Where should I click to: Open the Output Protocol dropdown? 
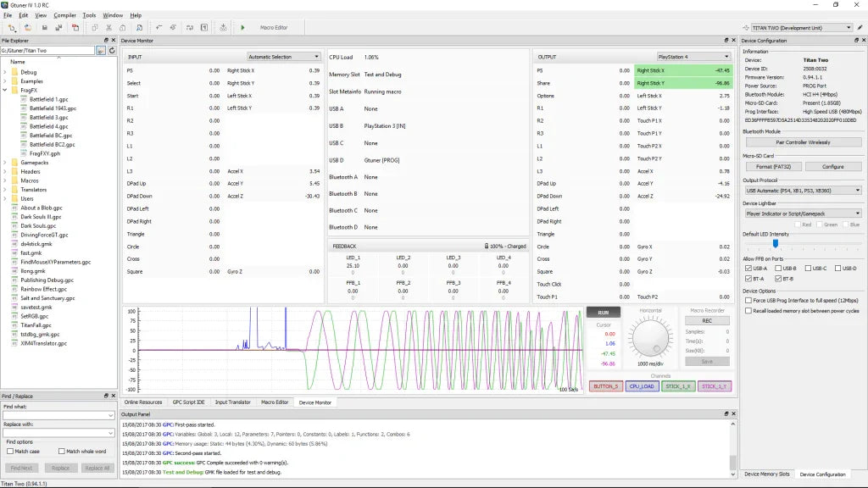click(x=802, y=191)
